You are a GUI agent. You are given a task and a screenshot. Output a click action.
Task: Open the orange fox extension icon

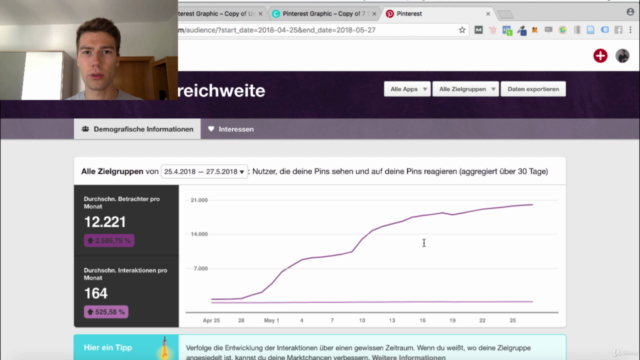coord(535,30)
